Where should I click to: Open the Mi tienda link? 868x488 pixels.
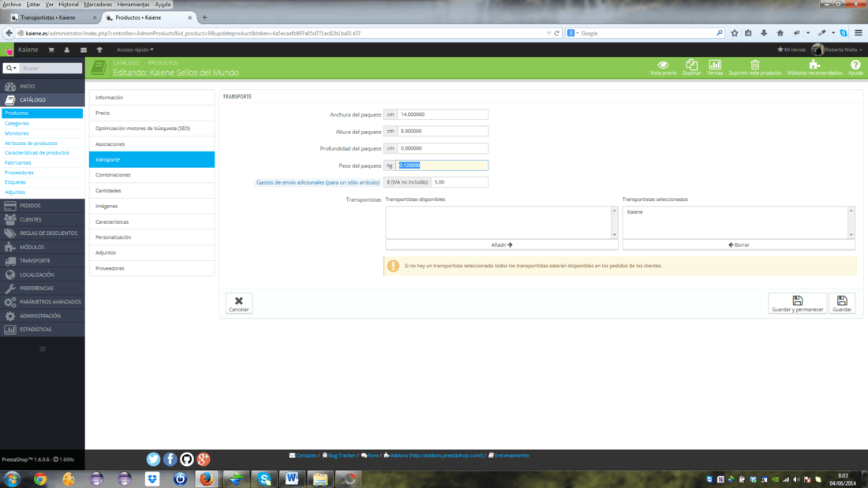click(791, 50)
